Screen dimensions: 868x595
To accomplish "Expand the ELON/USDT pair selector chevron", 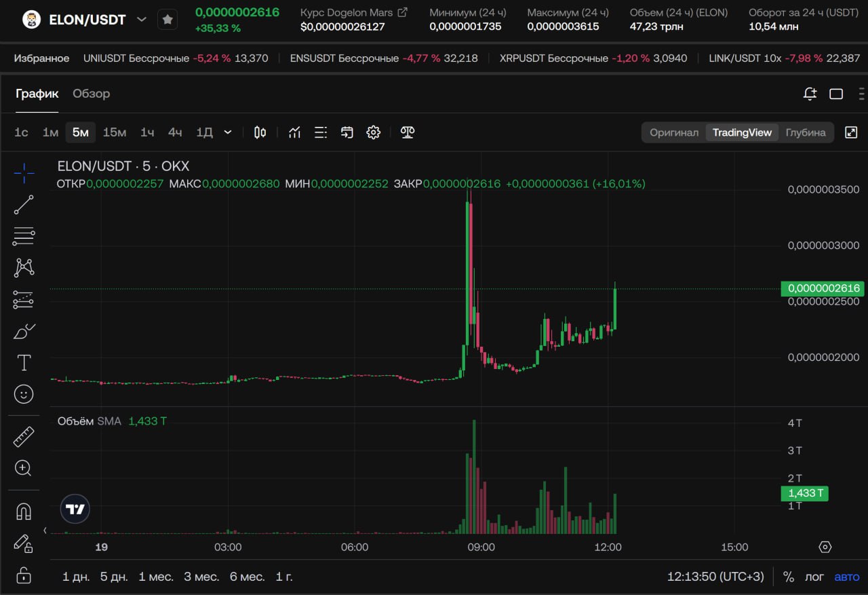I will point(141,20).
